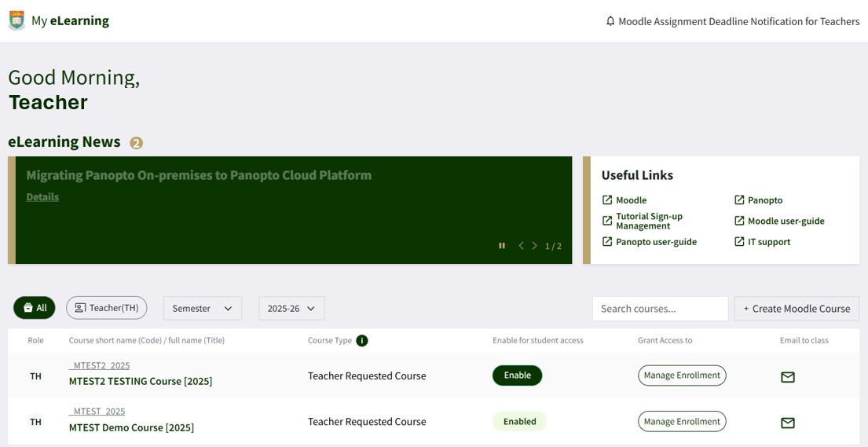Email class for MTEST2 TESTING Course
This screenshot has width=868, height=447.
click(787, 377)
